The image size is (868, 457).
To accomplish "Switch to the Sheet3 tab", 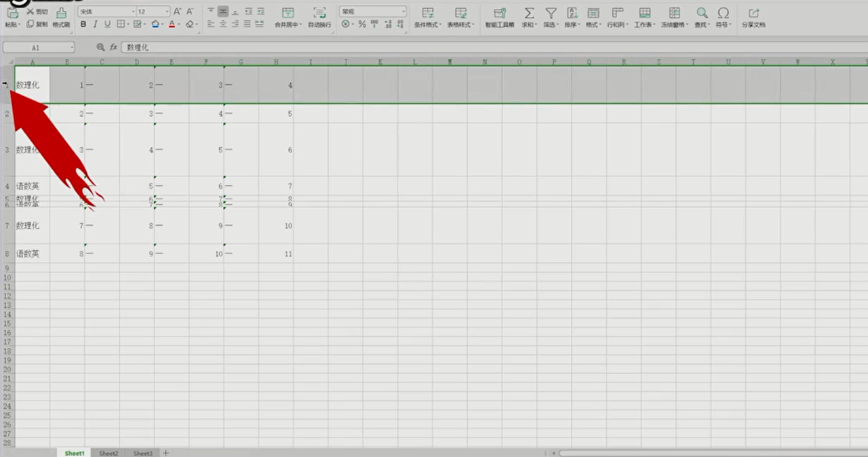I will (x=142, y=453).
